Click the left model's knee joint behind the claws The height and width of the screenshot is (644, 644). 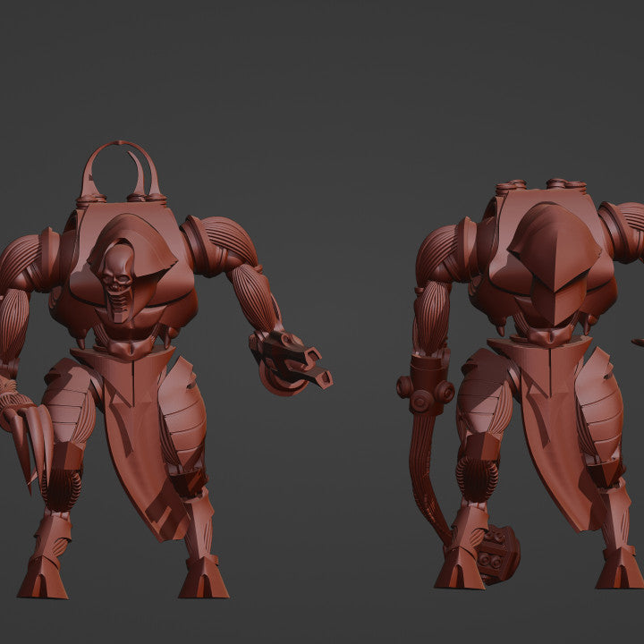tap(63, 487)
